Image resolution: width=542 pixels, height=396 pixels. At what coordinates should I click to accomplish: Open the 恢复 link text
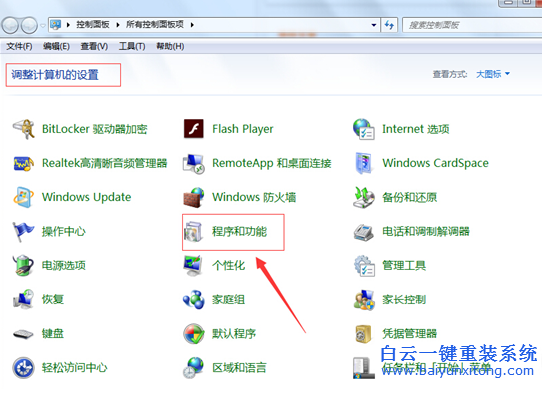[x=53, y=299]
